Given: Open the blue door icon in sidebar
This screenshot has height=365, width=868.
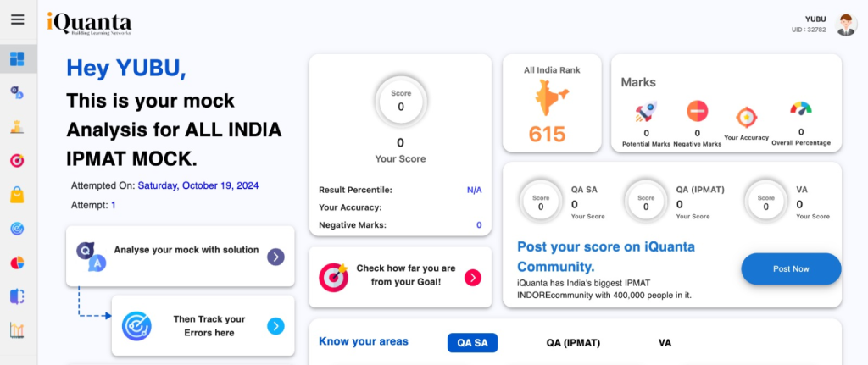Looking at the screenshot, I should pyautogui.click(x=17, y=296).
